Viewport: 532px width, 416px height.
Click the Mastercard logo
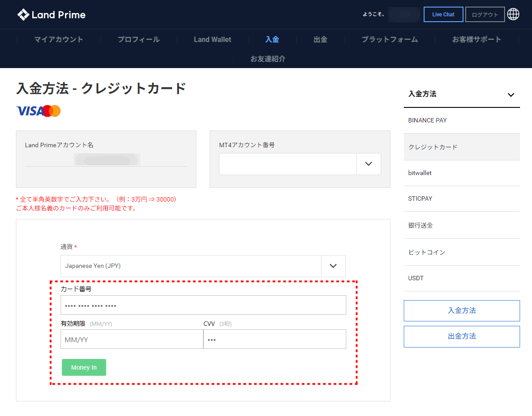click(x=52, y=111)
